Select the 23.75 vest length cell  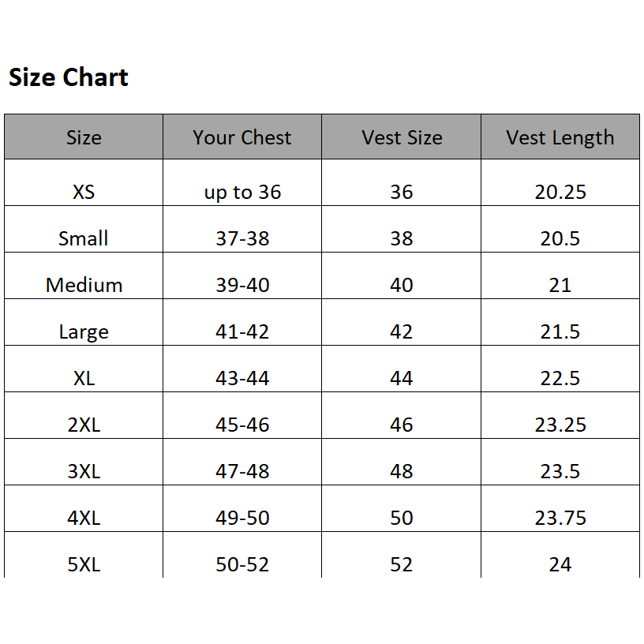pos(560,518)
